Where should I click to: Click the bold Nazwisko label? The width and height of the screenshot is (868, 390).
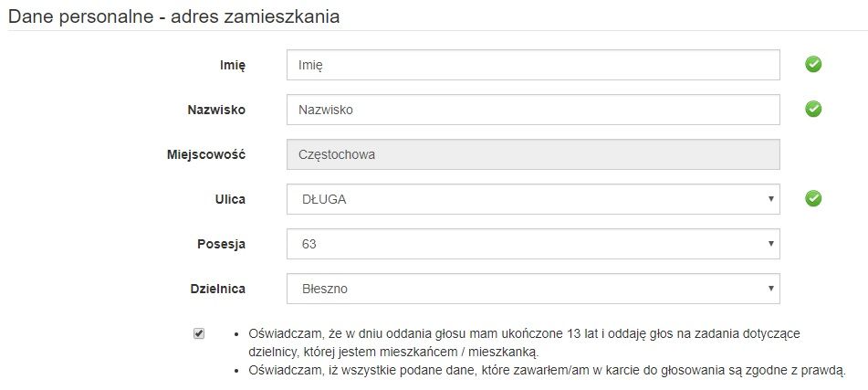[215, 110]
